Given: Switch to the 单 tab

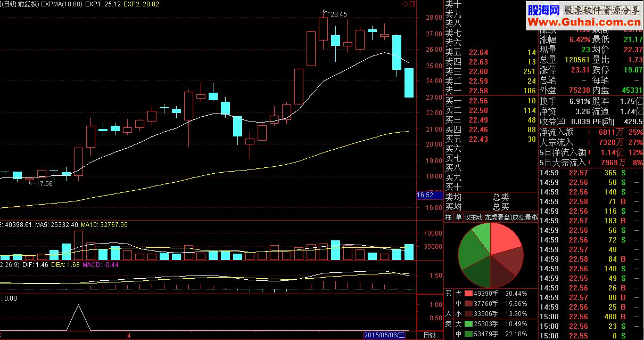Looking at the screenshot, I should coord(458,217).
